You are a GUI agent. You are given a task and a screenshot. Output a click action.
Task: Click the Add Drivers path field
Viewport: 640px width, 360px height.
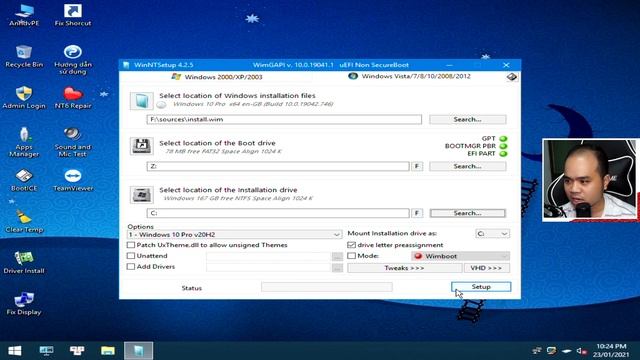(269, 268)
